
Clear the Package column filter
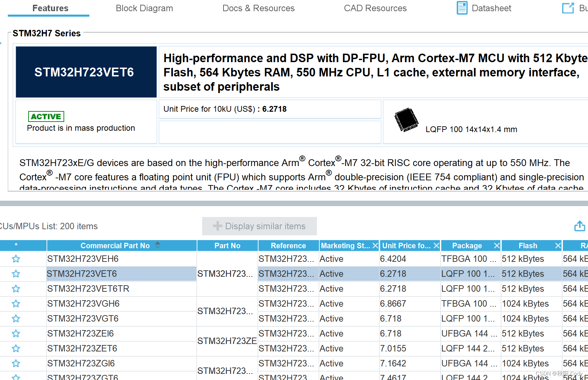(x=497, y=245)
